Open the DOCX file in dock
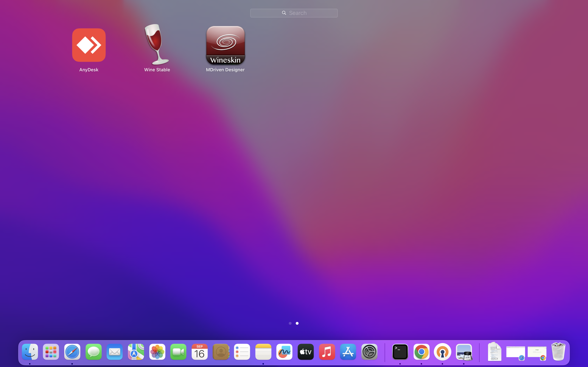588x367 pixels. click(x=494, y=352)
